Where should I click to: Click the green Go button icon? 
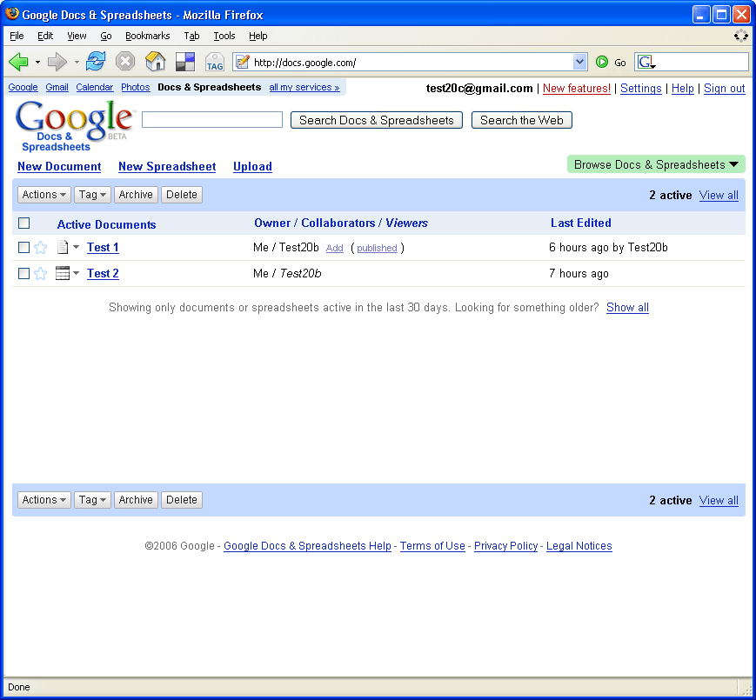coord(602,62)
